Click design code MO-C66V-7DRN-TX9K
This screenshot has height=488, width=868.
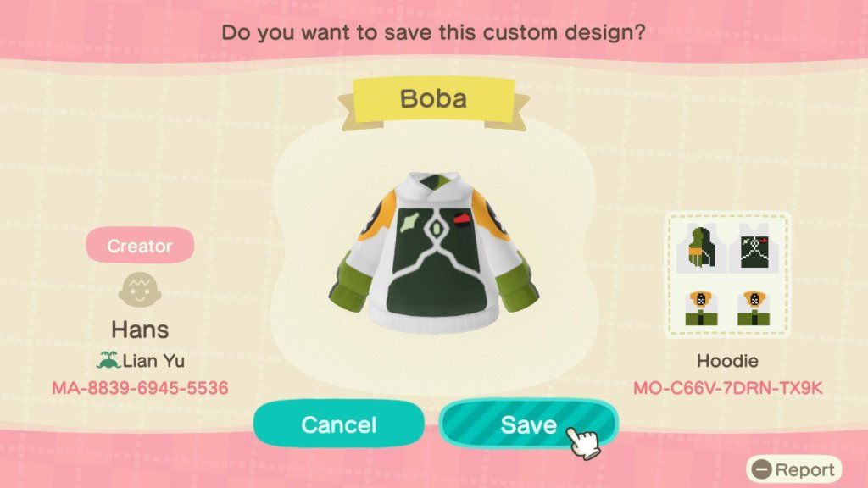click(727, 388)
